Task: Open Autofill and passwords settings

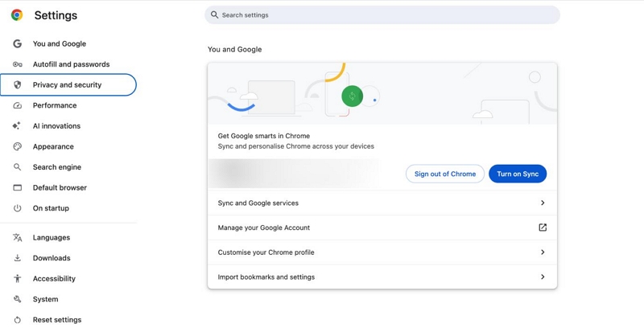Action: [x=68, y=64]
